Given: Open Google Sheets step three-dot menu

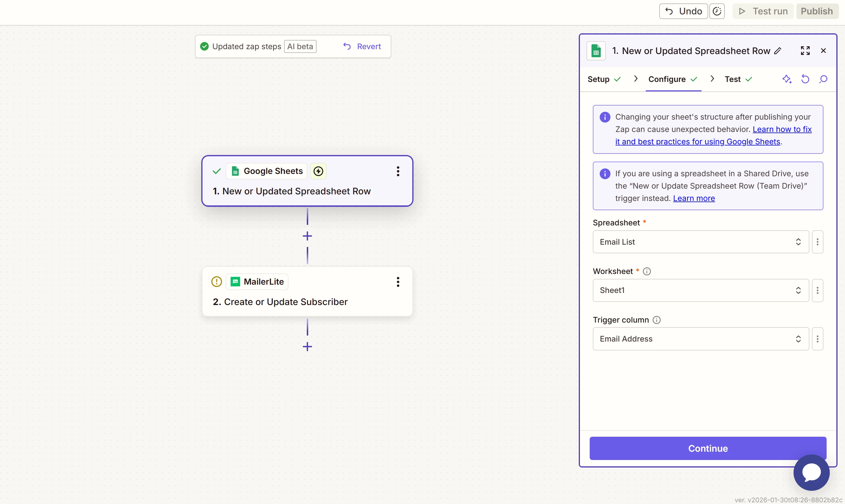Looking at the screenshot, I should [x=398, y=171].
